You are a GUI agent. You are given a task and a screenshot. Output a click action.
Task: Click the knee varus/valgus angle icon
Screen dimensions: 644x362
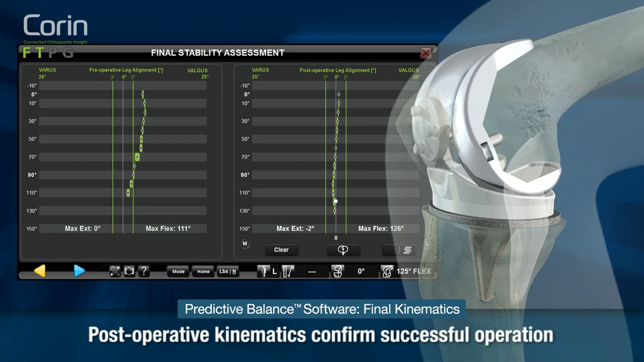coord(338,271)
